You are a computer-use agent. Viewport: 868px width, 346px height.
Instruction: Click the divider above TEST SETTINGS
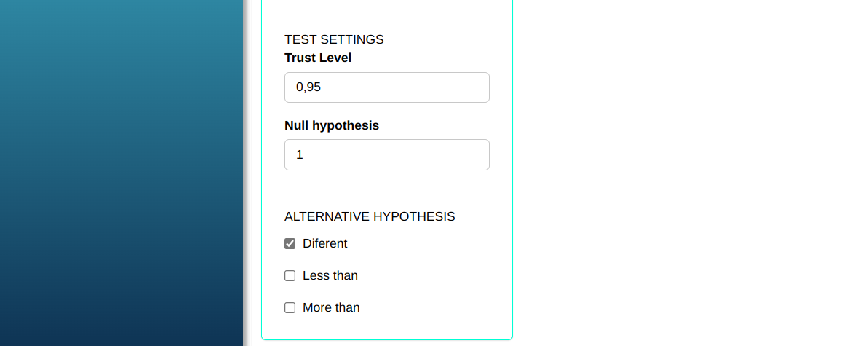pyautogui.click(x=386, y=12)
